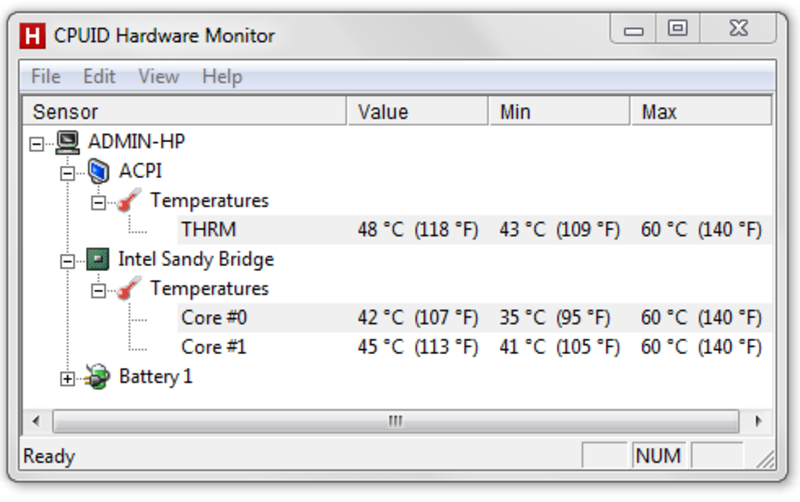Minimize the Hardware Monitor window

pos(633,29)
